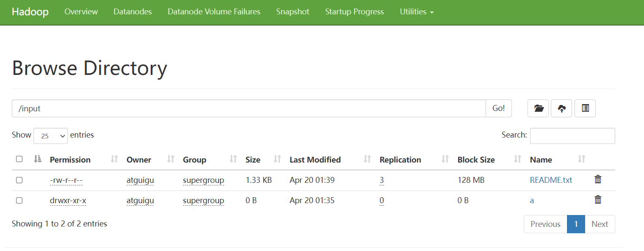
Task: Toggle the select-all checkbox in table header
Action: 19,159
